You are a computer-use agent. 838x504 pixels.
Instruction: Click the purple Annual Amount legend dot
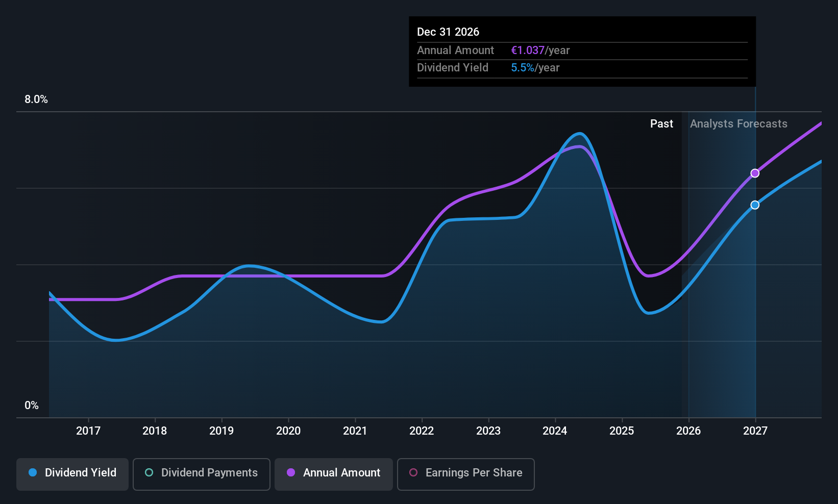point(290,473)
